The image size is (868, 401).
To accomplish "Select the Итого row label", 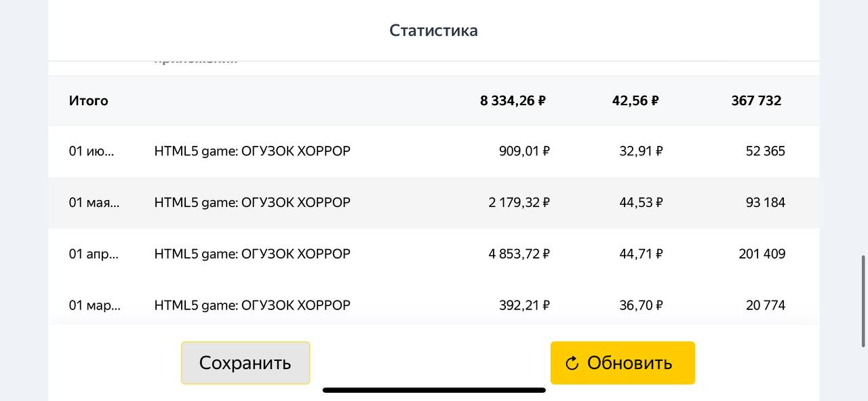I will click(x=88, y=100).
